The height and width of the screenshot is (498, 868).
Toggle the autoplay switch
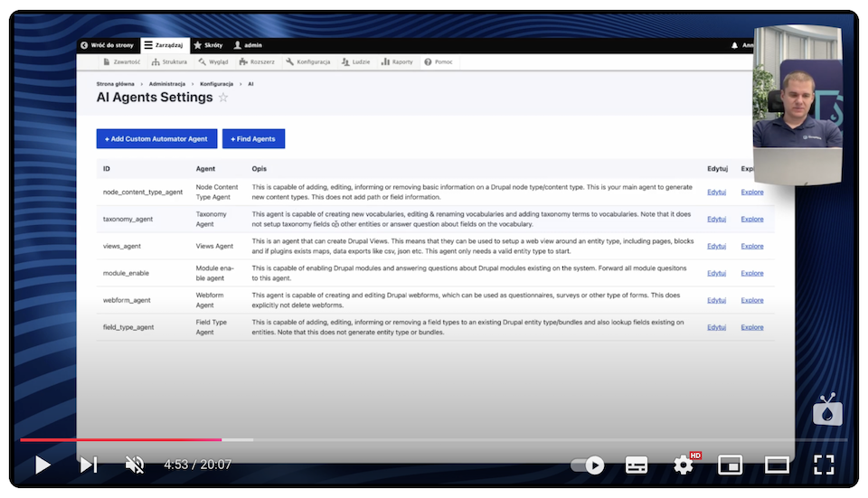[x=588, y=465]
